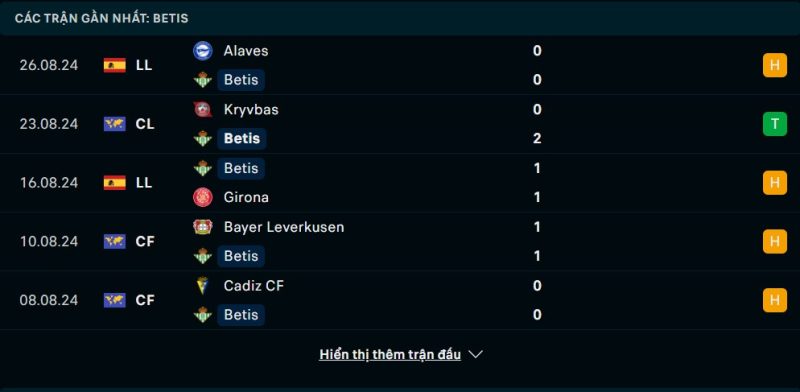Click Betis crest in the Girona match

[203, 168]
